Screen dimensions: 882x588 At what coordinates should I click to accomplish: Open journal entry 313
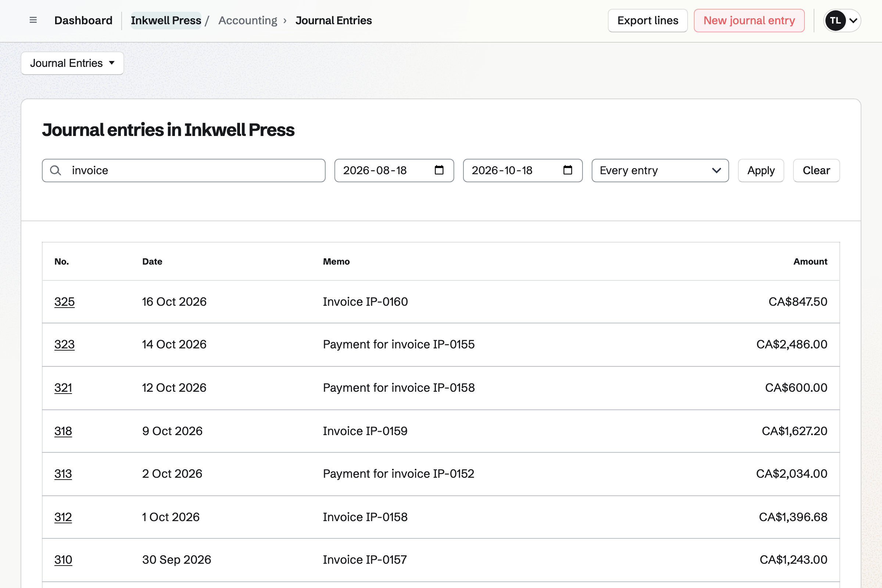[63, 474]
